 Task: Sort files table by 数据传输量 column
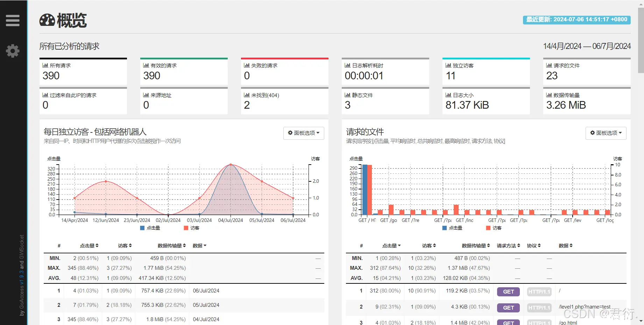coord(476,246)
